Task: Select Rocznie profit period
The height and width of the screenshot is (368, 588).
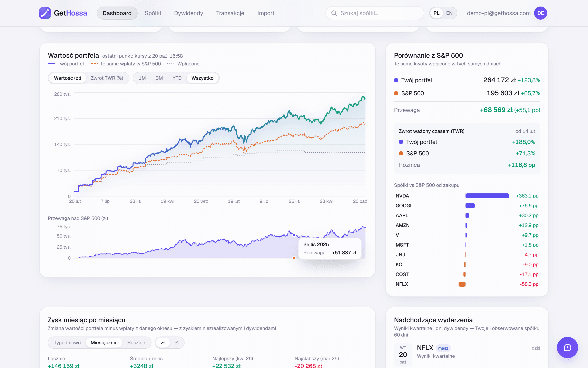Action: pyautogui.click(x=136, y=343)
